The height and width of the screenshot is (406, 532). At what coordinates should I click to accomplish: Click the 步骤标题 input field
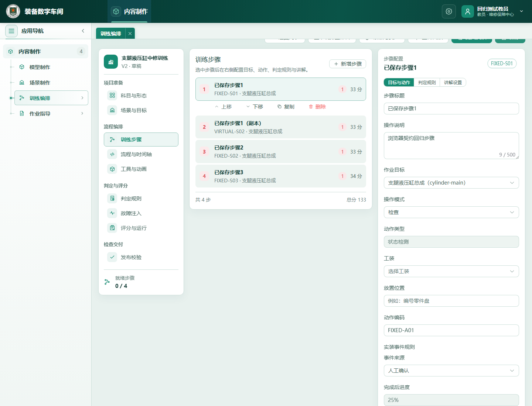click(x=451, y=109)
